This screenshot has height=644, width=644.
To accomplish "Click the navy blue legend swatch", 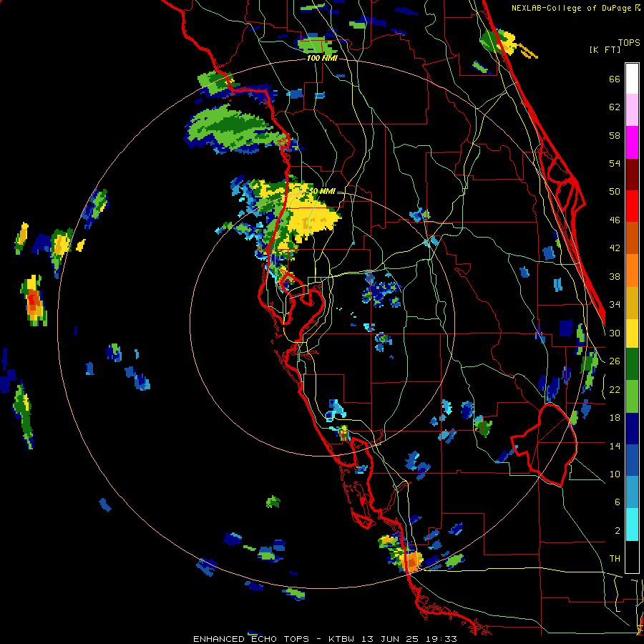I will click(632, 429).
